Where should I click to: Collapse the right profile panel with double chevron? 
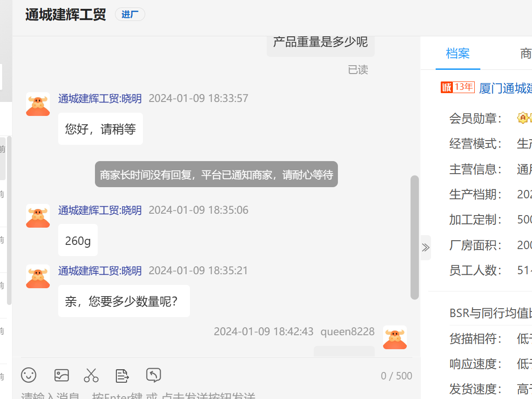point(425,248)
